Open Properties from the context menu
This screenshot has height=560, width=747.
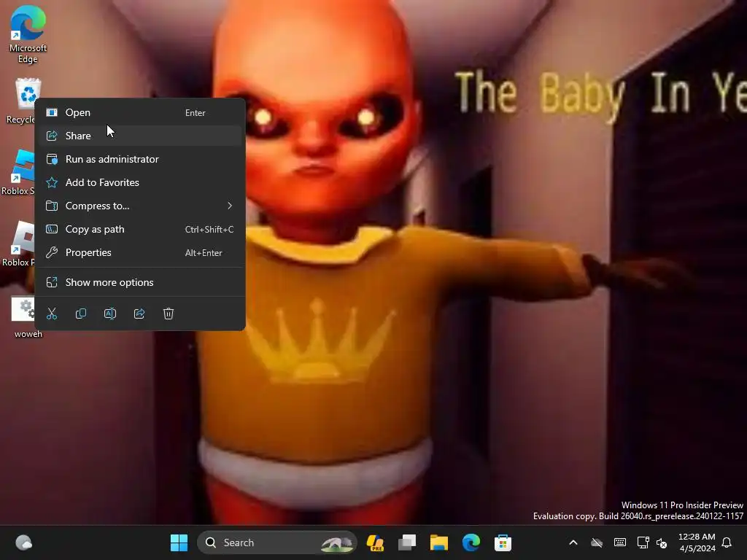[x=140, y=252]
